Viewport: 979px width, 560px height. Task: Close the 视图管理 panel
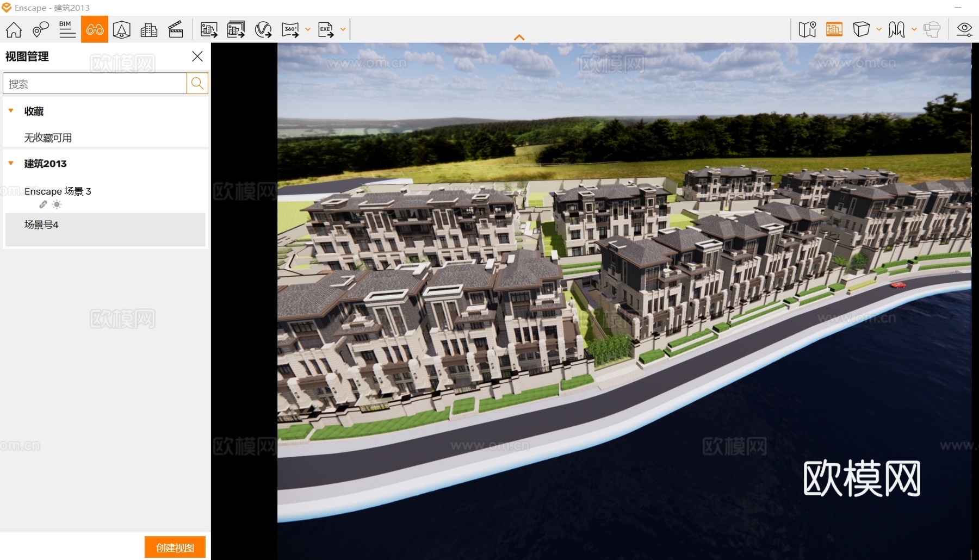(197, 56)
